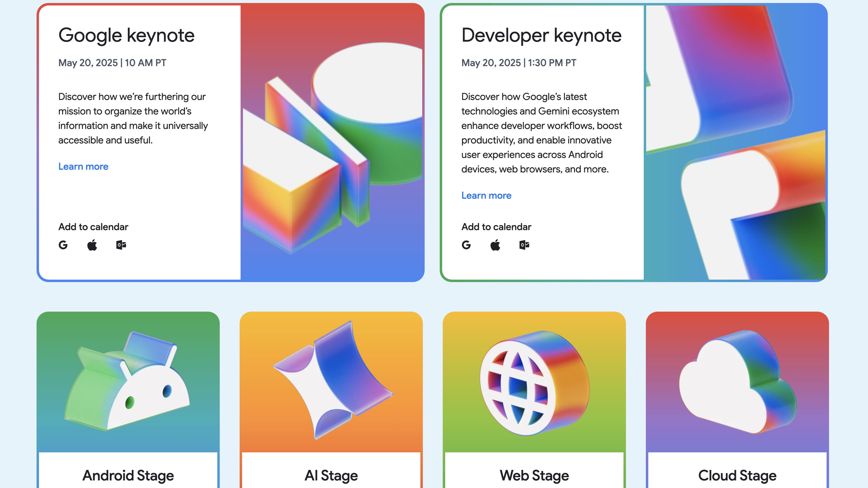The width and height of the screenshot is (868, 488).
Task: Click the May 20, 2025 | 1:30 PM PT date
Action: point(519,63)
